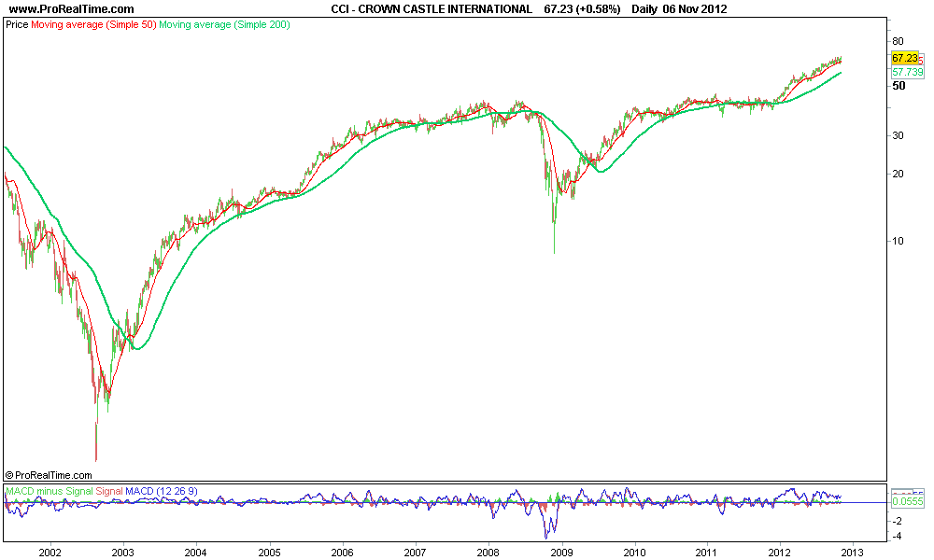Click the 30 price axis label
This screenshot has width=934, height=560.
[898, 135]
